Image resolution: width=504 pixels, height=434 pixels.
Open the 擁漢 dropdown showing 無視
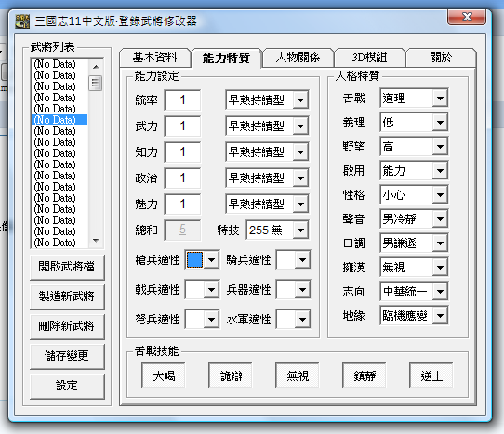414,268
